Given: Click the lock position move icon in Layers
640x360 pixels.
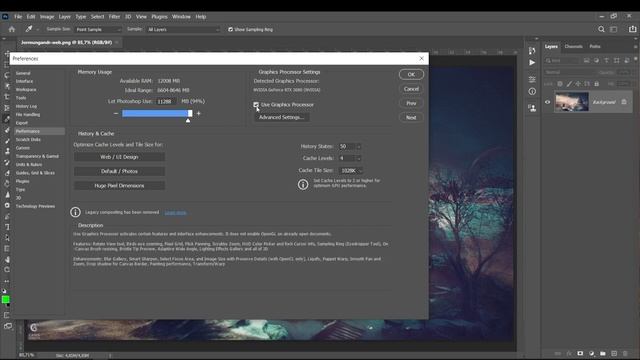Looking at the screenshot, I should pyautogui.click(x=578, y=84).
